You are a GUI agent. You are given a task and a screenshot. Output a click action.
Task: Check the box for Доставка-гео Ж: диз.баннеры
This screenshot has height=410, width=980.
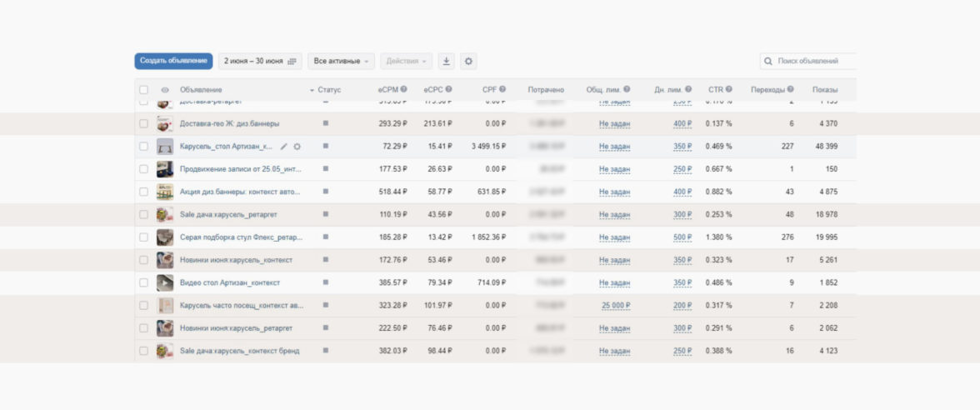[143, 123]
